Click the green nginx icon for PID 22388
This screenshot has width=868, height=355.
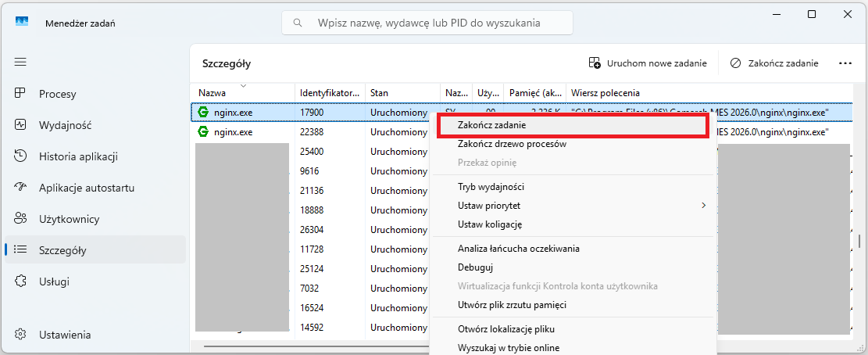point(203,132)
